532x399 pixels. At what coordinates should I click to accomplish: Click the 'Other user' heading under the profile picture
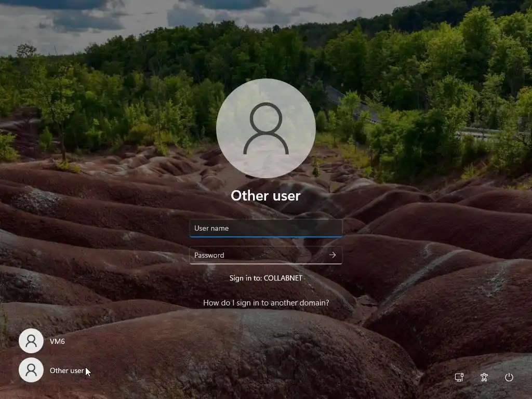tap(265, 196)
